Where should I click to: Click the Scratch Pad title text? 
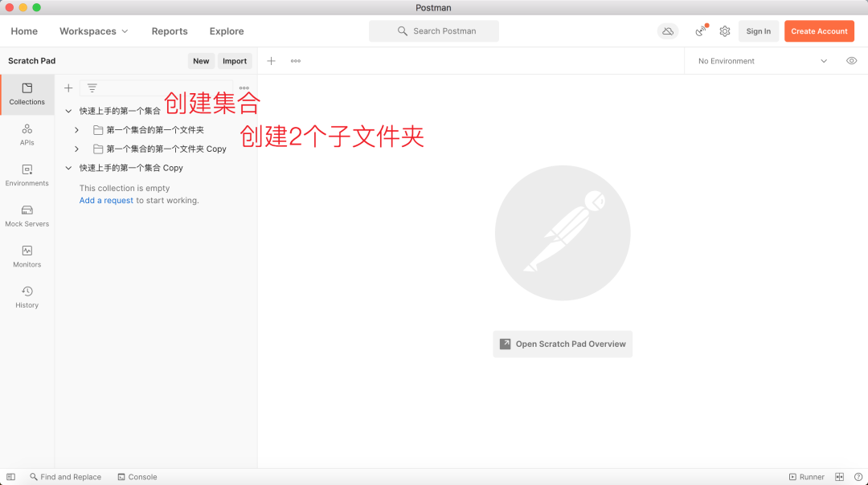click(x=31, y=61)
